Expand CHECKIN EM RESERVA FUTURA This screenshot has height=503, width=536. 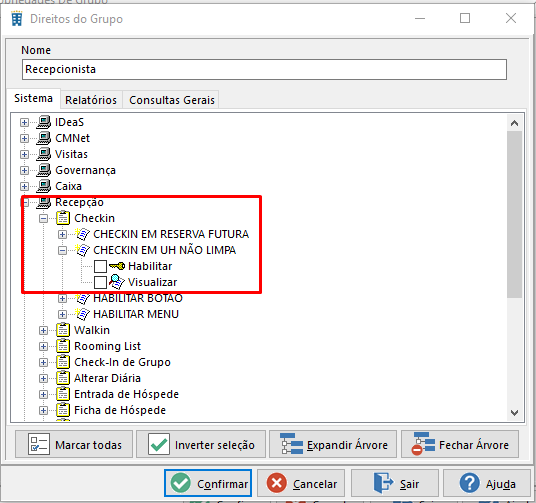pyautogui.click(x=62, y=235)
